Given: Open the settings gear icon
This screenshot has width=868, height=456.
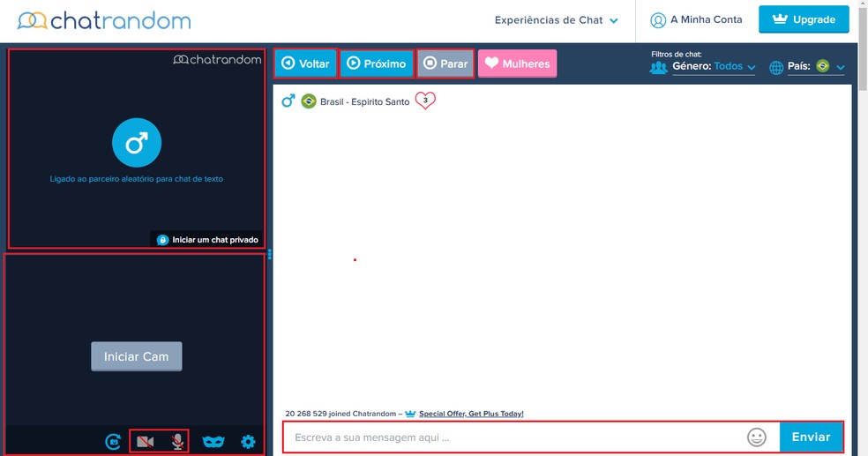Looking at the screenshot, I should point(248,442).
